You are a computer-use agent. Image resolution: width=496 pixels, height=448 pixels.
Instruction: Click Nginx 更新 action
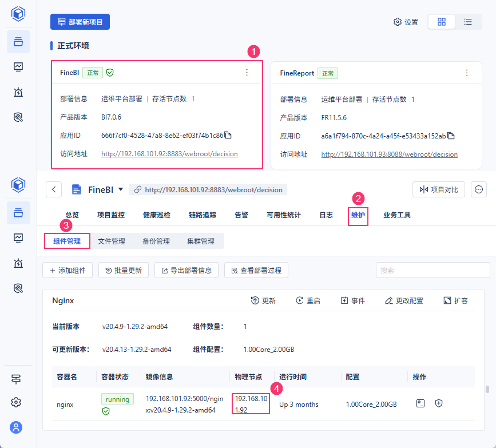263,300
